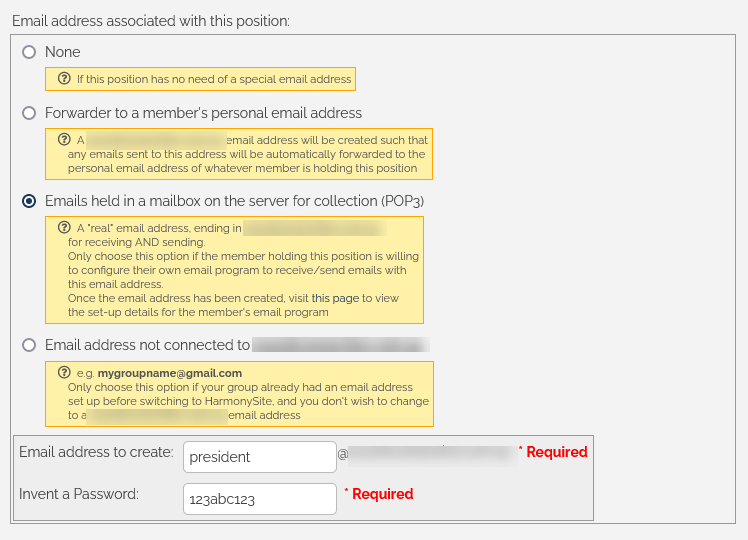Click 'Invent a Password:' field label
Image resolution: width=748 pixels, height=540 pixels.
(79, 494)
